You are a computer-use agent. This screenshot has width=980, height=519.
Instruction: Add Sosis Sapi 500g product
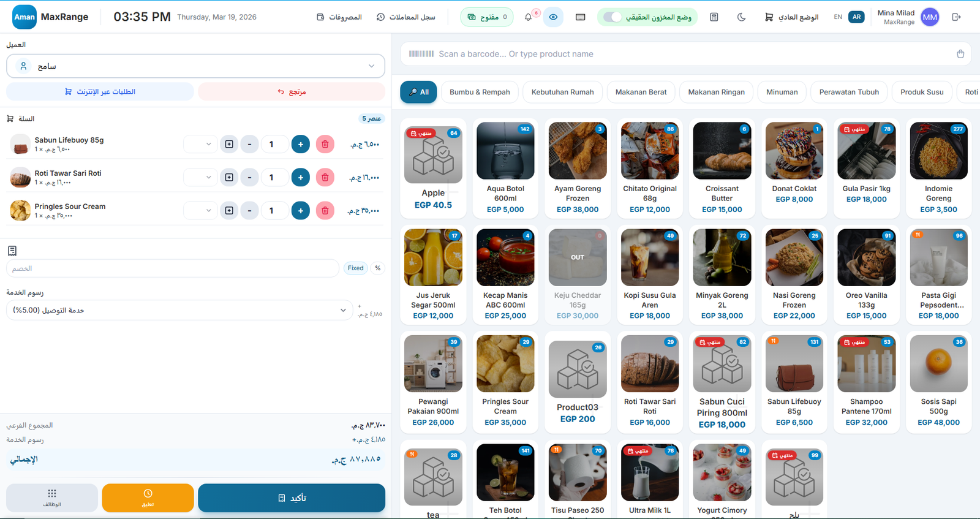pyautogui.click(x=939, y=382)
